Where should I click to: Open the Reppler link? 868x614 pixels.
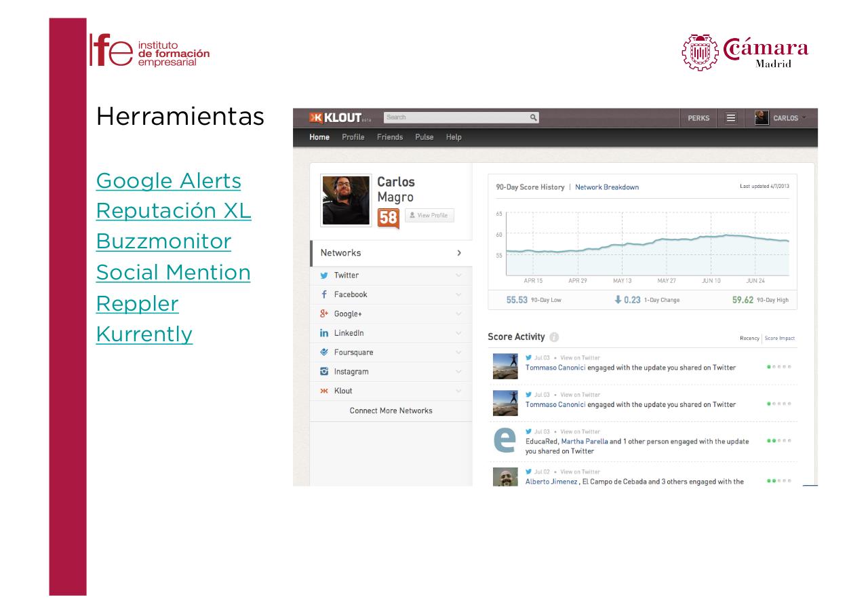[137, 303]
